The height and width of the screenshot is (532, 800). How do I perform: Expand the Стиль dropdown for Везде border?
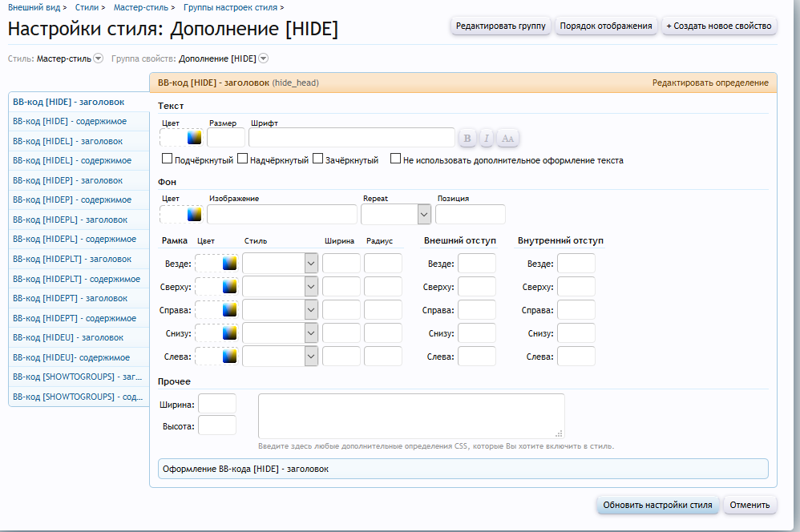click(x=310, y=264)
